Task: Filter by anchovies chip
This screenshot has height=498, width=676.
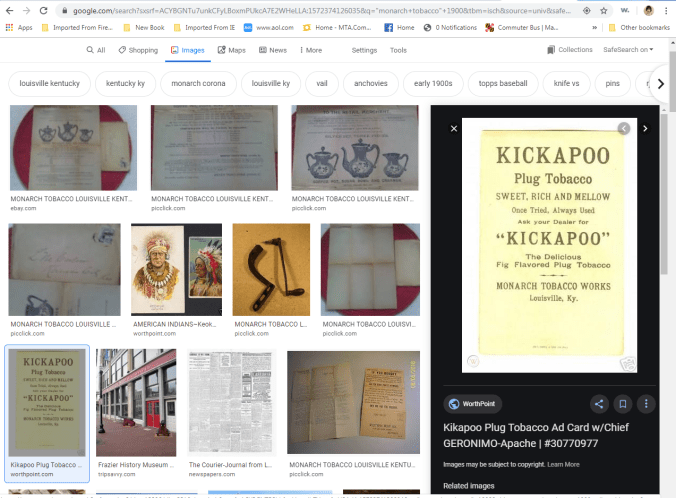Action: tap(371, 83)
